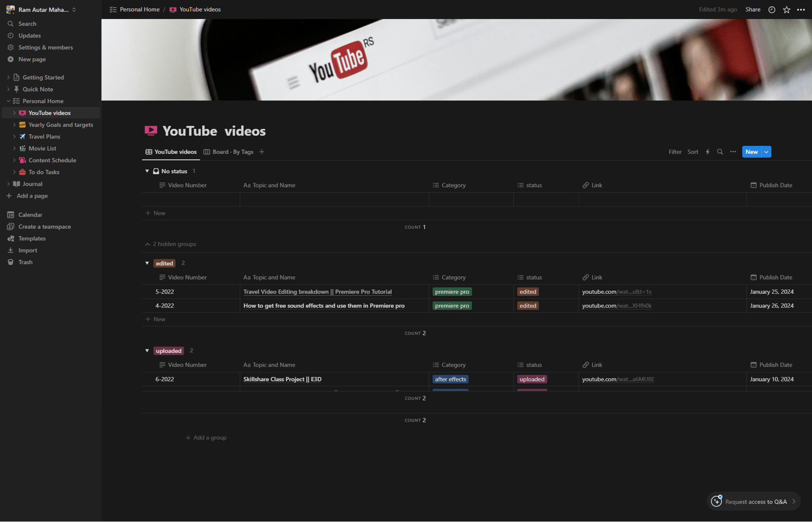Open the Content Schedule page

[x=52, y=160]
